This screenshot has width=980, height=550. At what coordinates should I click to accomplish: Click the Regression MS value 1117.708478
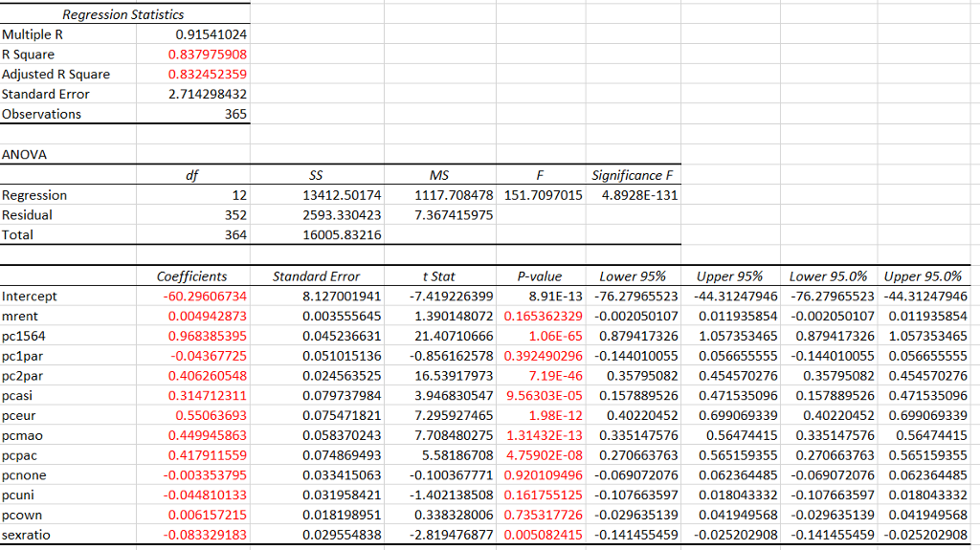coord(454,195)
